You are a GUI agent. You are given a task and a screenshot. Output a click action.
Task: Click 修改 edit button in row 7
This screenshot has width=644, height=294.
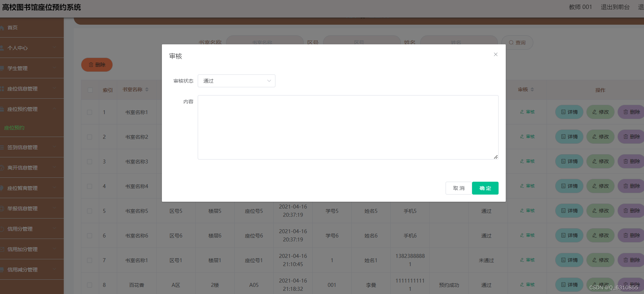click(x=600, y=260)
